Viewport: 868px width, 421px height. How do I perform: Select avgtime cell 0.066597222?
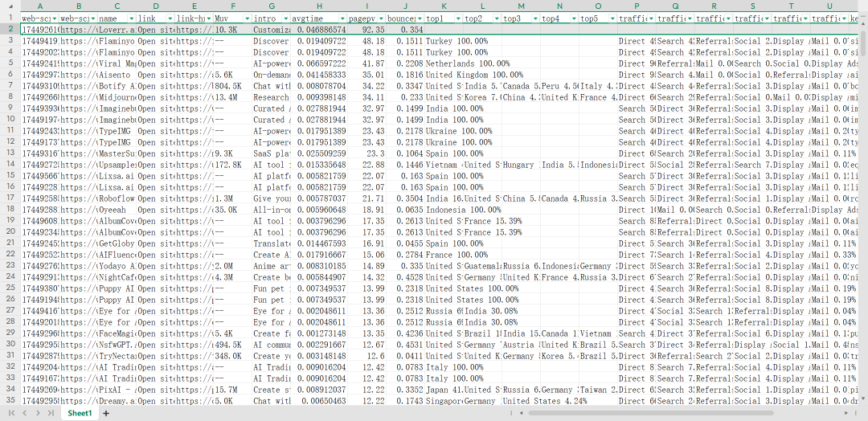tap(319, 63)
